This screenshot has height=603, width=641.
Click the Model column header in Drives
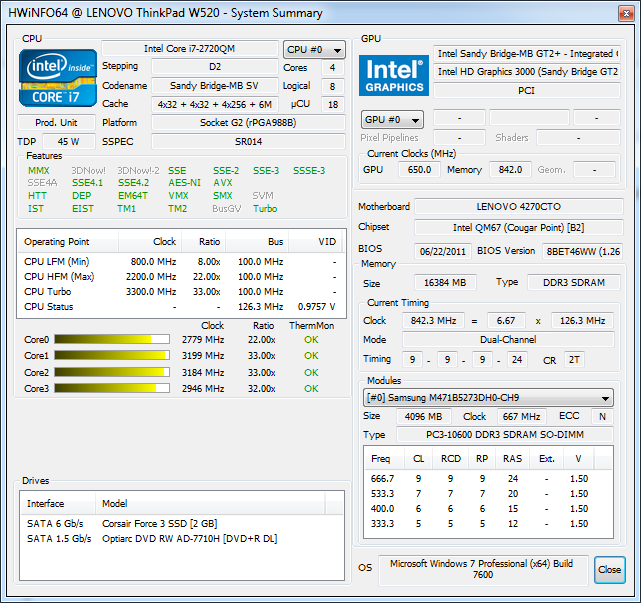click(211, 504)
